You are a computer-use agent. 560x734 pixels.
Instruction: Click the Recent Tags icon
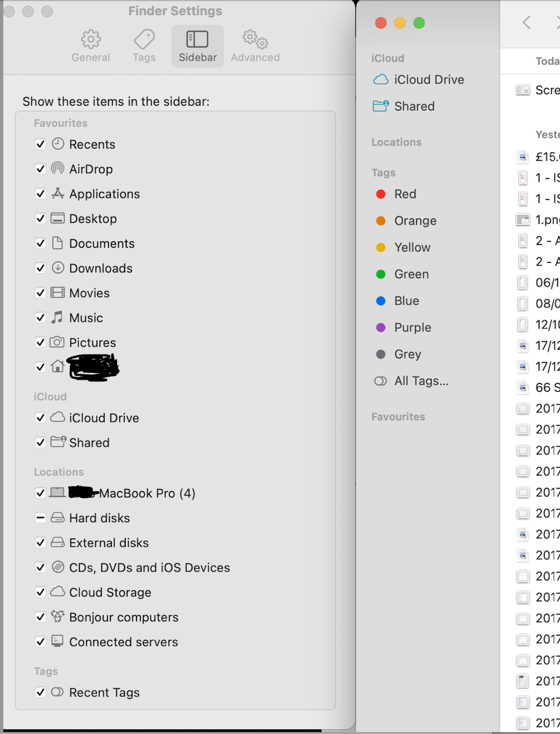pos(57,692)
